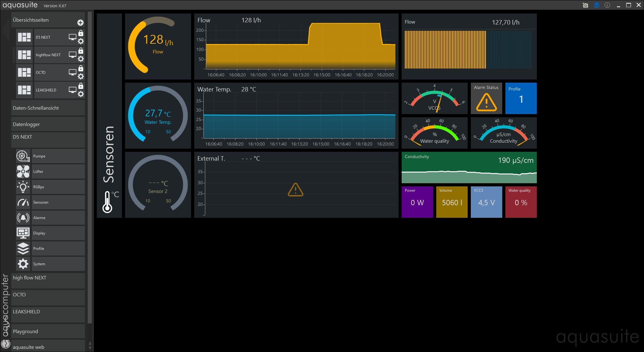The width and height of the screenshot is (644, 352).
Task: Show OCTO page on desktop monitor icon
Action: pos(73,73)
